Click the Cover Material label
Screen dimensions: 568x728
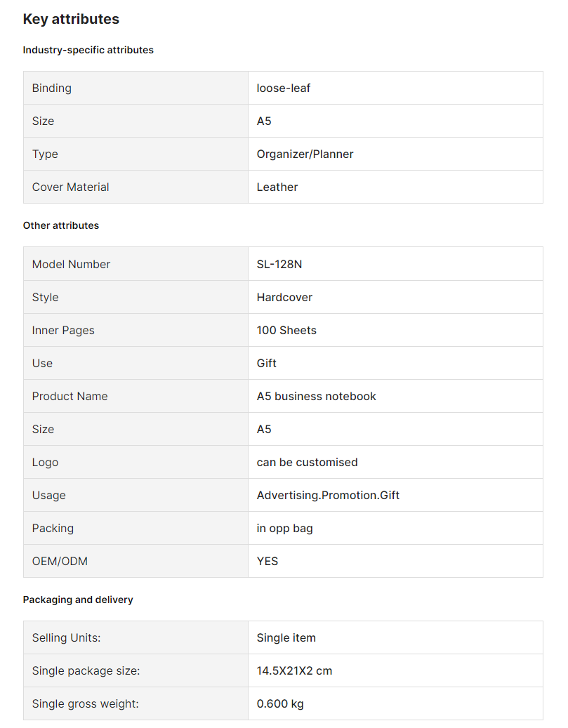tap(71, 187)
